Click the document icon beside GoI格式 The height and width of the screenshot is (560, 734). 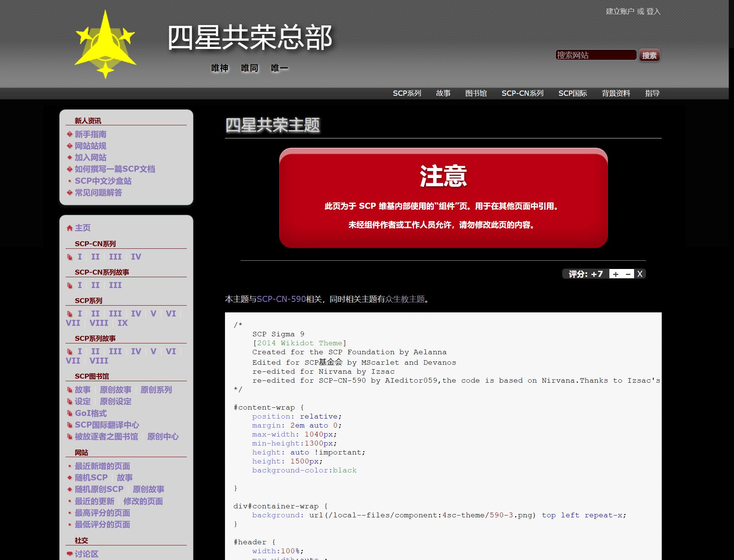(x=70, y=413)
